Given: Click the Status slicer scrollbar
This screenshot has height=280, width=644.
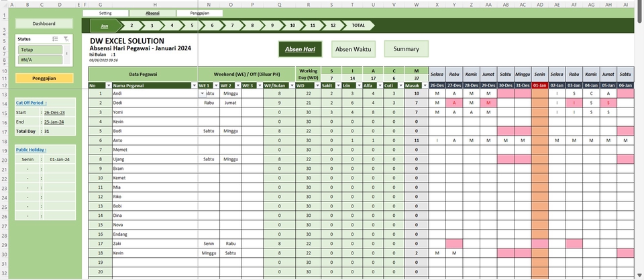Looking at the screenshot, I should [67, 54].
